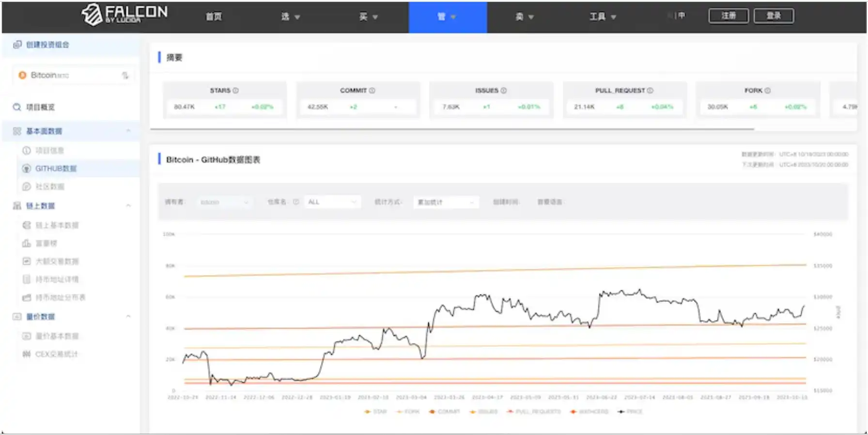Image resolution: width=868 pixels, height=435 pixels.
Task: Click the project overview magnifier icon
Action: click(17, 107)
